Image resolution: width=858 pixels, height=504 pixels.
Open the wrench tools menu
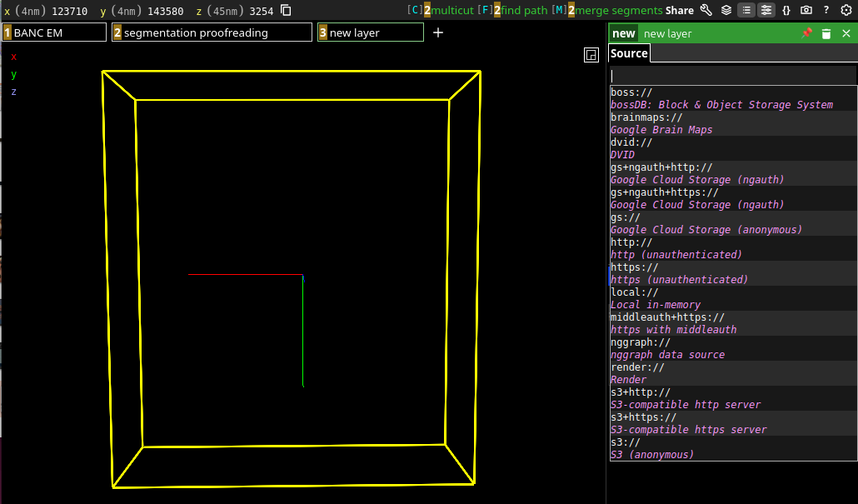tap(706, 10)
